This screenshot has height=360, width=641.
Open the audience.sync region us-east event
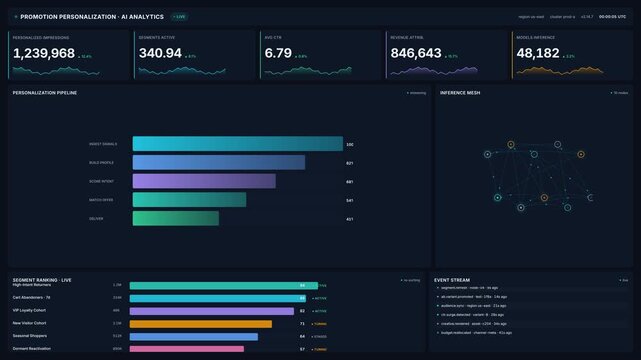531,306
